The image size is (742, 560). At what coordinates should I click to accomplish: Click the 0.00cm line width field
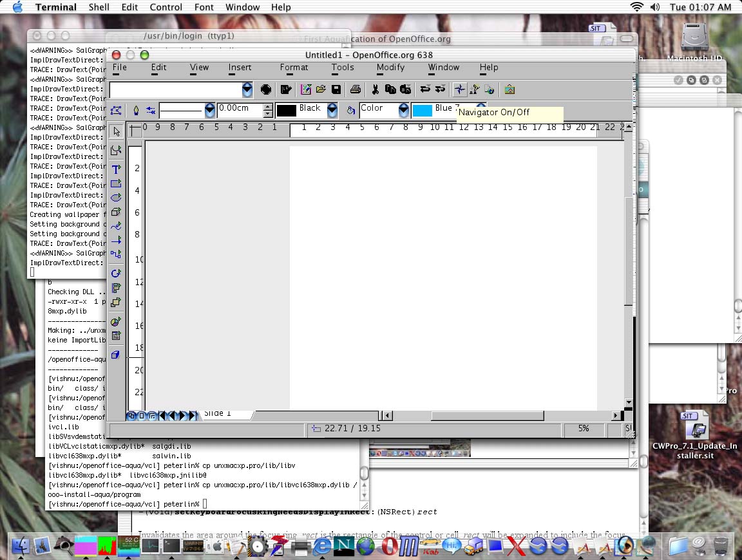240,110
